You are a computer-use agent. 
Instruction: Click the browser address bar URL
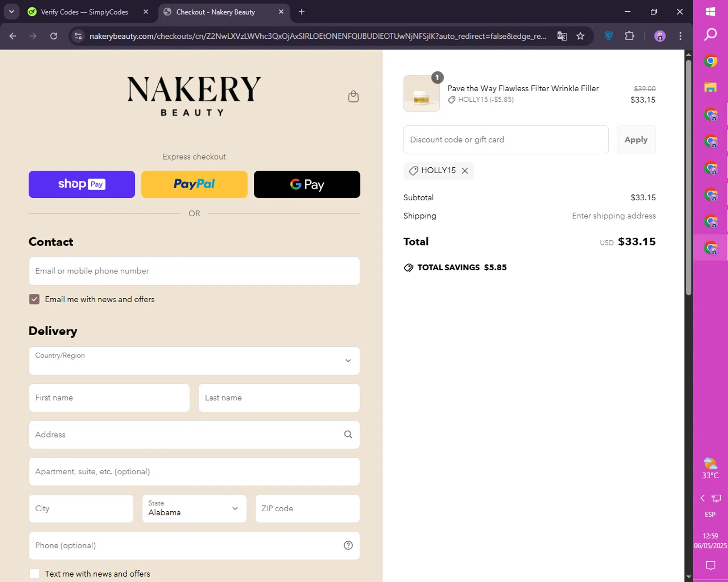pos(318,36)
